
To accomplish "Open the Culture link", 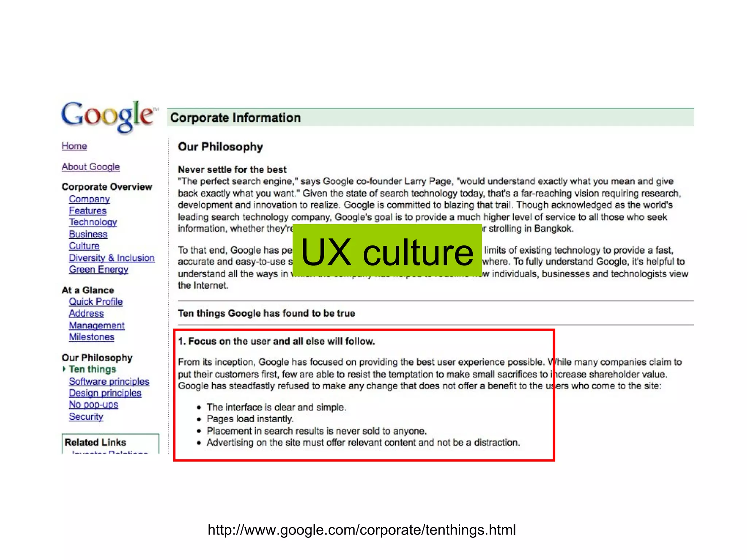I will pos(84,246).
